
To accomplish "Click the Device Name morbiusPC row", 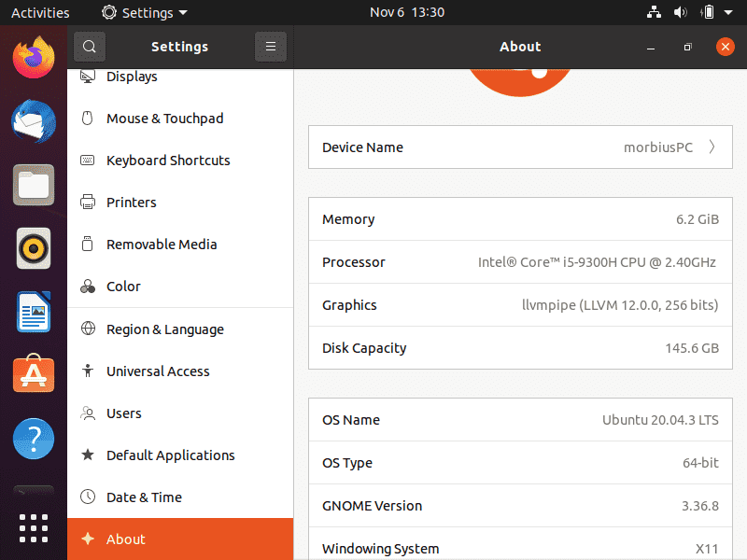I will [520, 147].
